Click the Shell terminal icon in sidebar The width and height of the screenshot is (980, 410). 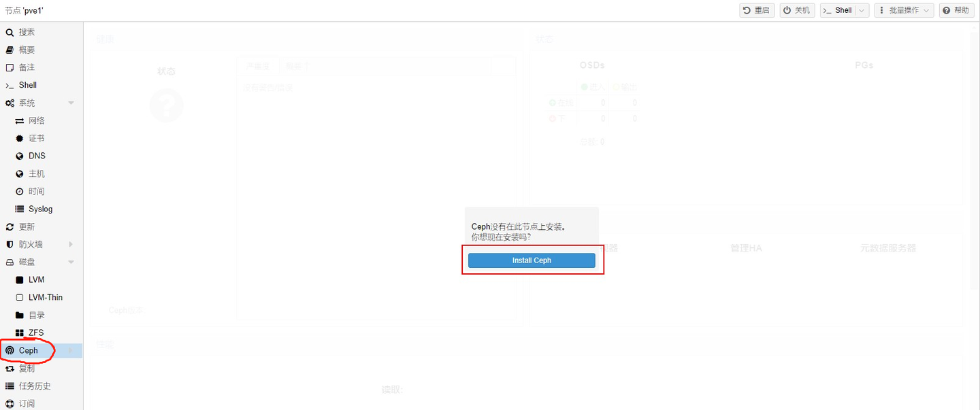(10, 85)
